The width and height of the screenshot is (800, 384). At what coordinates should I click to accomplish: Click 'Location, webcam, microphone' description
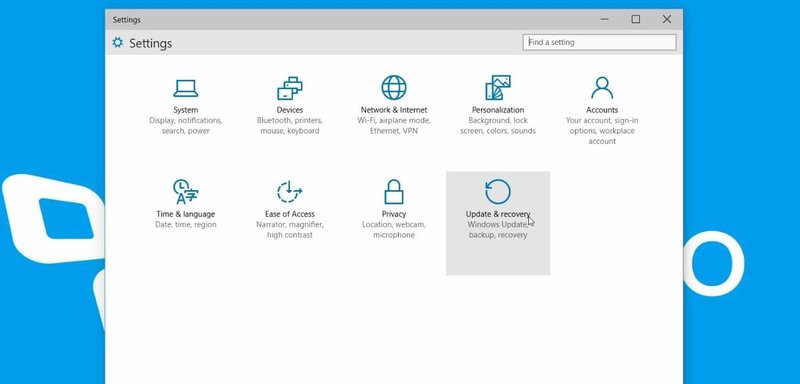(x=394, y=230)
